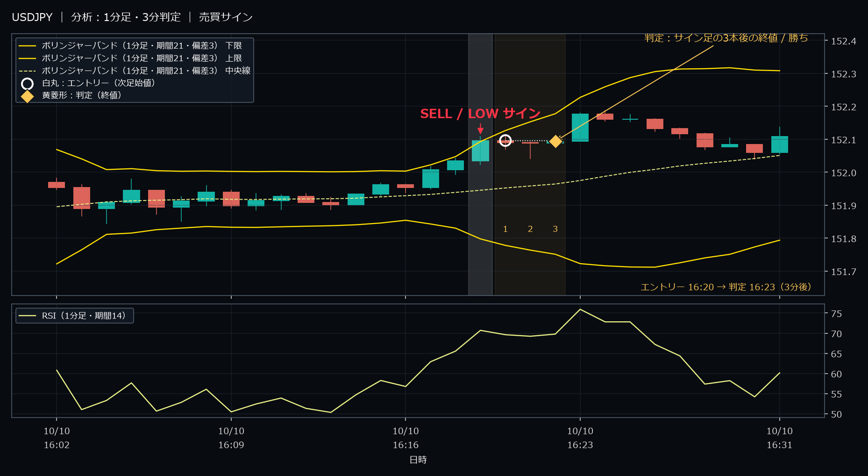Click the 売買サイン title text
868x476 pixels.
click(226, 17)
